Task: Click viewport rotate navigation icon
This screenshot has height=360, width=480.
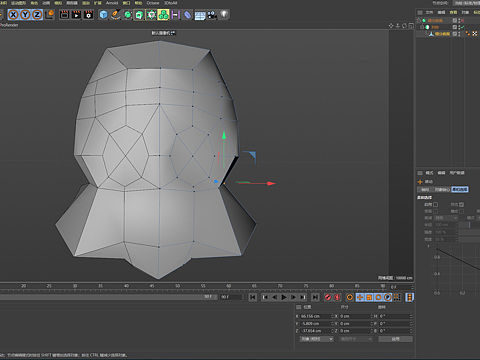Action: pos(405,26)
